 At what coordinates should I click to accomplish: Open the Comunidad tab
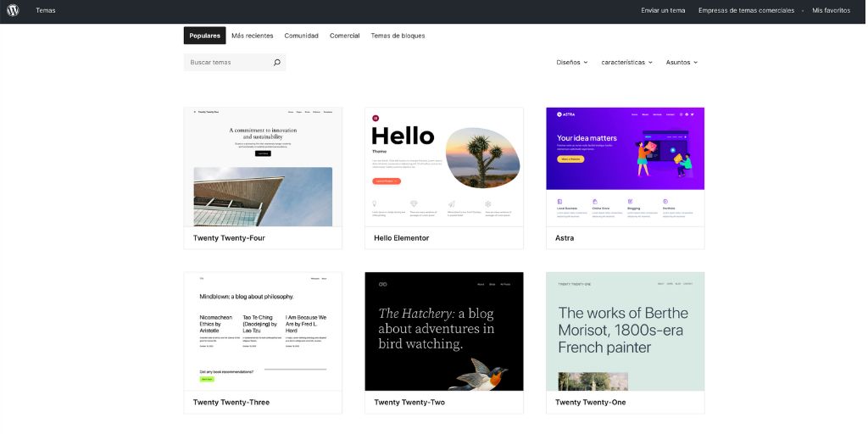301,36
